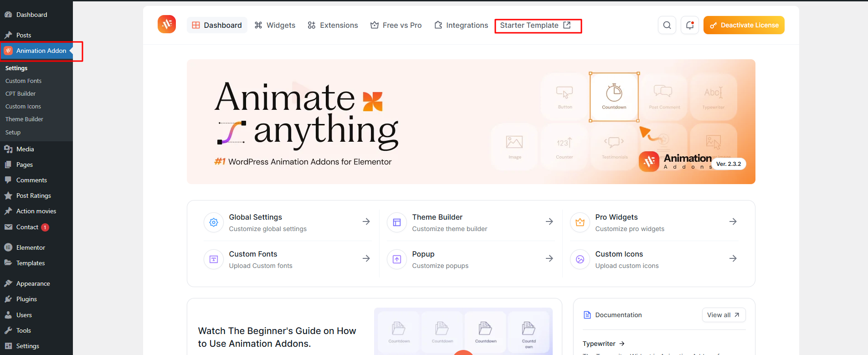Click the Plugins icon in sidebar

pyautogui.click(x=8, y=299)
